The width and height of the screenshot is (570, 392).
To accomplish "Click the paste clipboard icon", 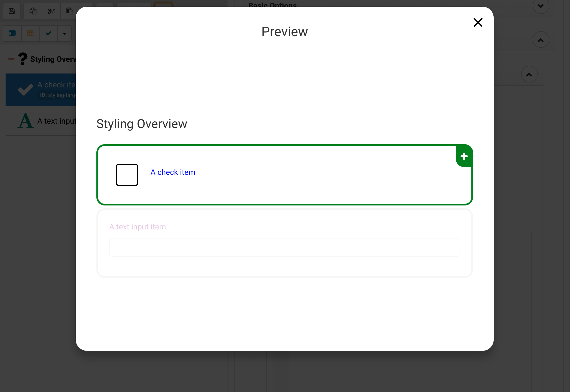I will (69, 11).
